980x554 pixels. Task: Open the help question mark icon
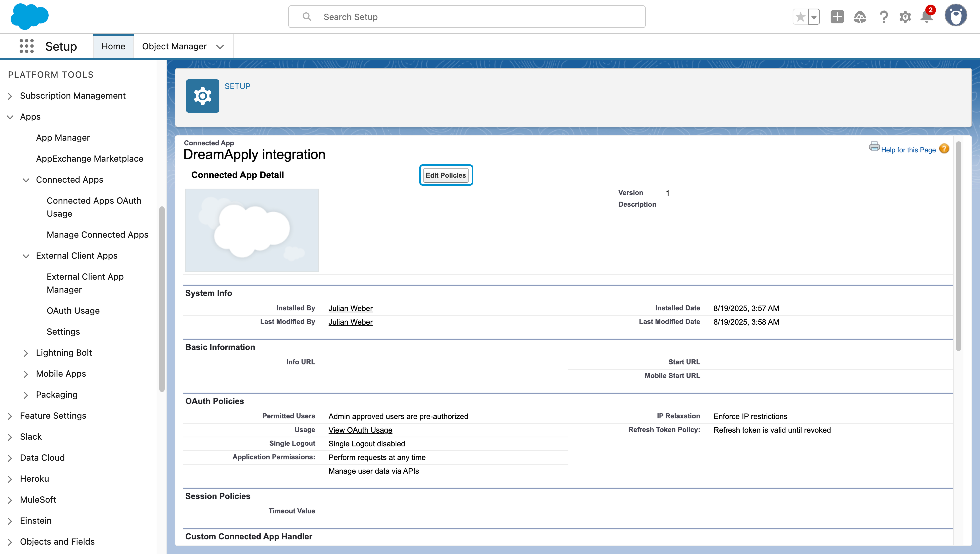[x=883, y=17]
